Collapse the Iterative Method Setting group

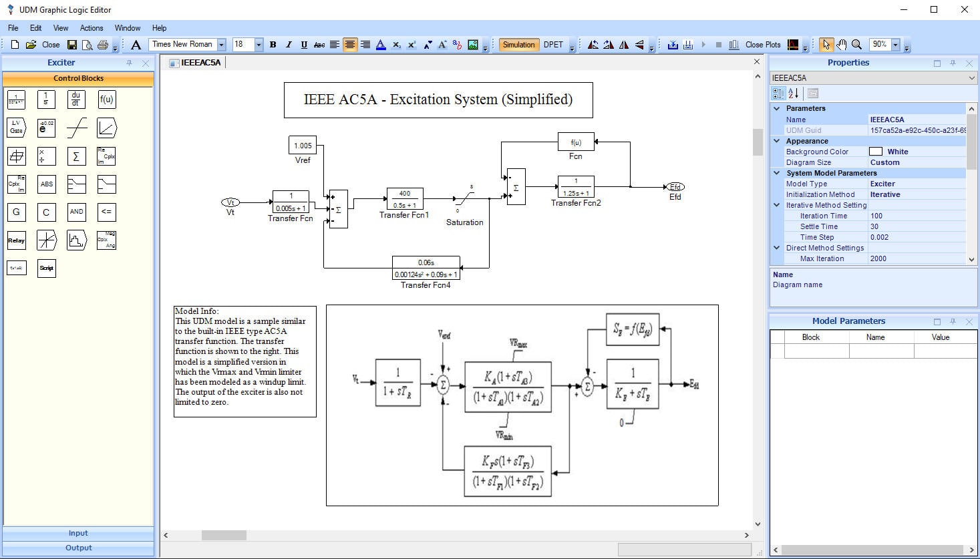click(x=777, y=205)
